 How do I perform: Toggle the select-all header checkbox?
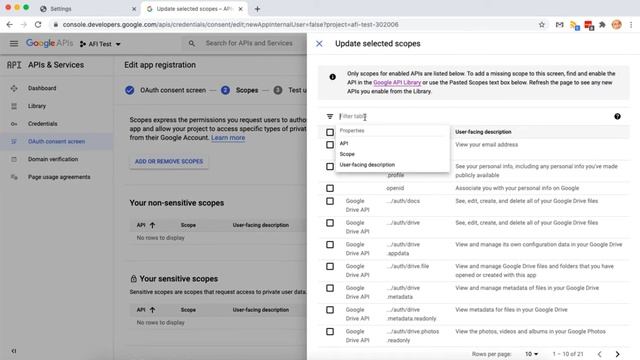tap(330, 132)
